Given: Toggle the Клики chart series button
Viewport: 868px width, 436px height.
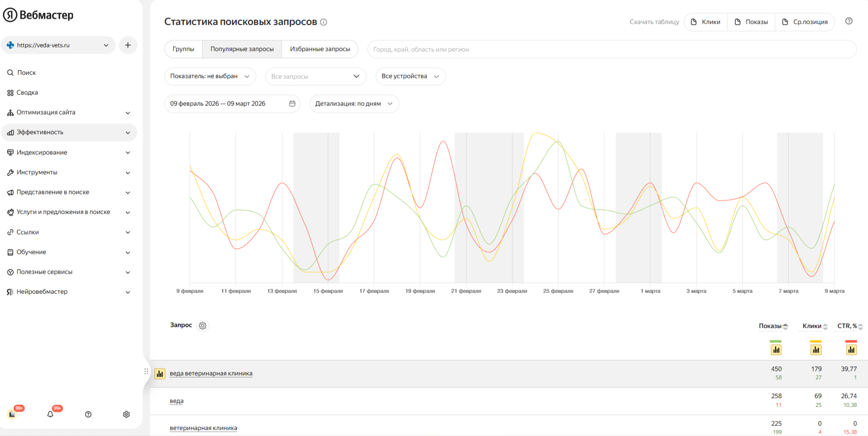Looking at the screenshot, I should (x=816, y=349).
